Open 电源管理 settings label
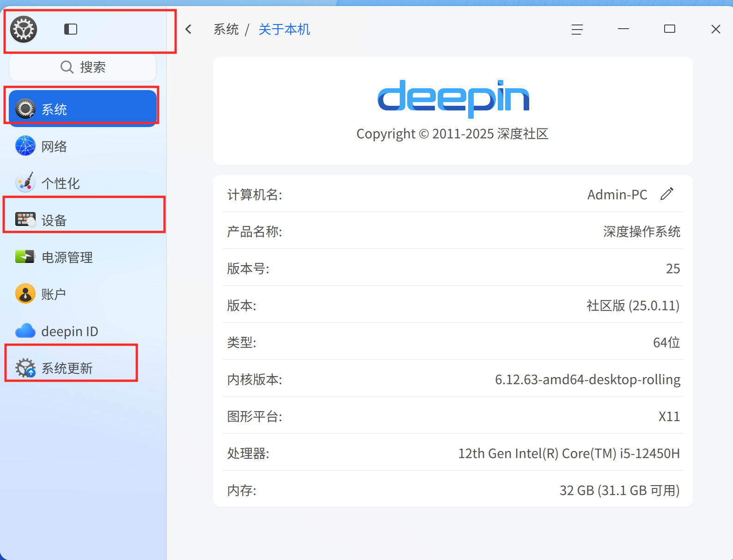Viewport: 733px width, 560px height. coord(67,257)
